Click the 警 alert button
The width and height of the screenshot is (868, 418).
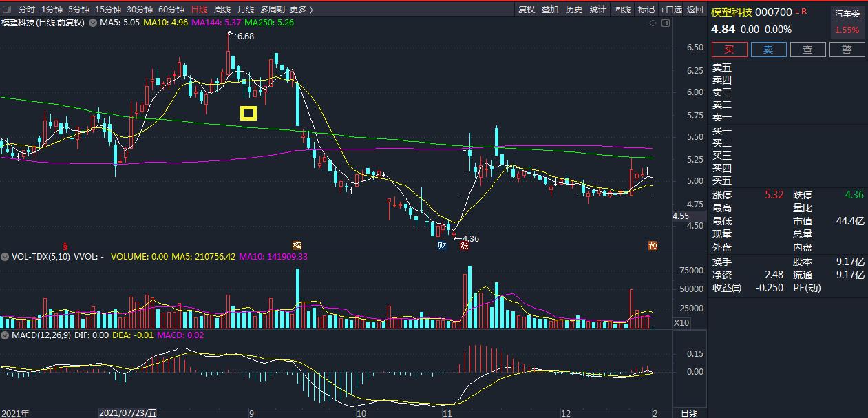[847, 50]
